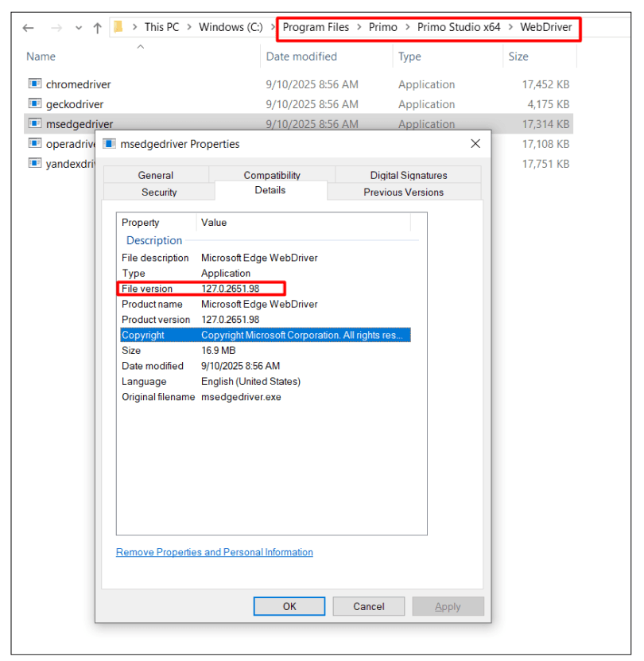Expand the chevron after This PC
This screenshot has height=661, width=644.
[x=189, y=27]
